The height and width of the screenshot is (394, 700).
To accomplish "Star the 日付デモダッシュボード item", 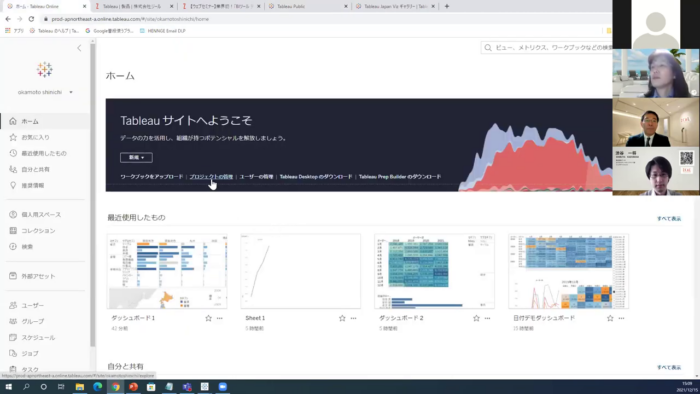I will click(610, 318).
